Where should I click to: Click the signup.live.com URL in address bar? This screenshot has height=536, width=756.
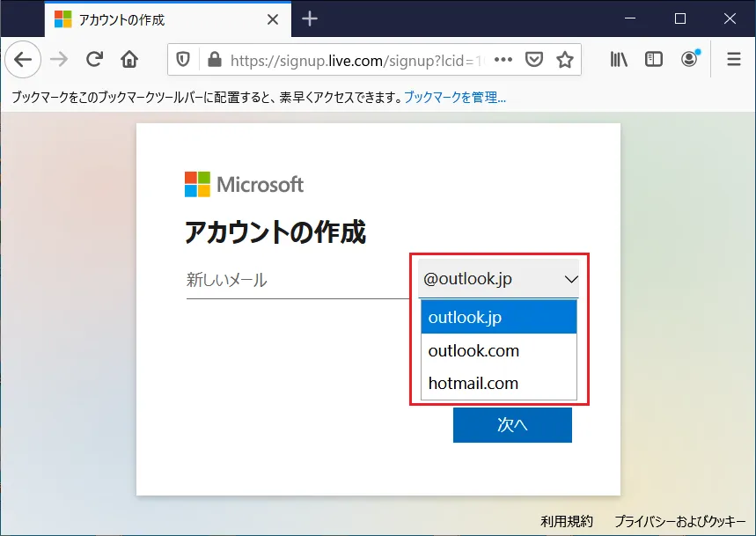(356, 61)
